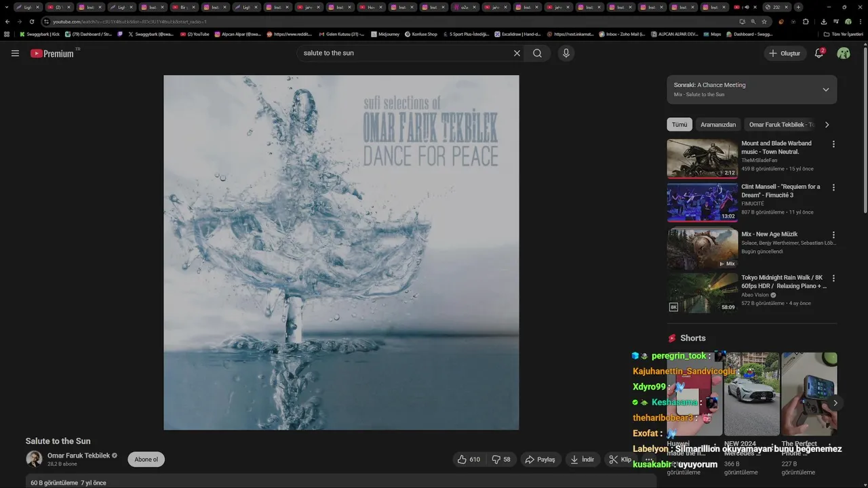The image size is (868, 488).
Task: Reload the page with the browser refresh icon
Action: pos(31,22)
